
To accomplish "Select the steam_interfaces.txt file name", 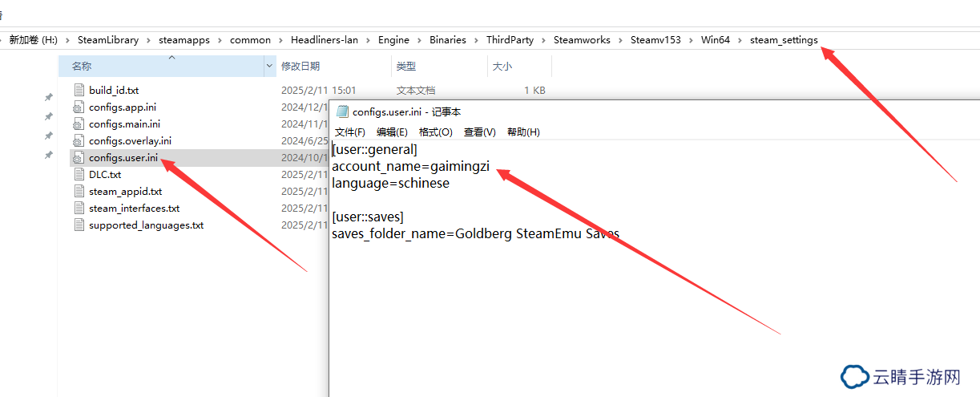I will click(x=134, y=209).
